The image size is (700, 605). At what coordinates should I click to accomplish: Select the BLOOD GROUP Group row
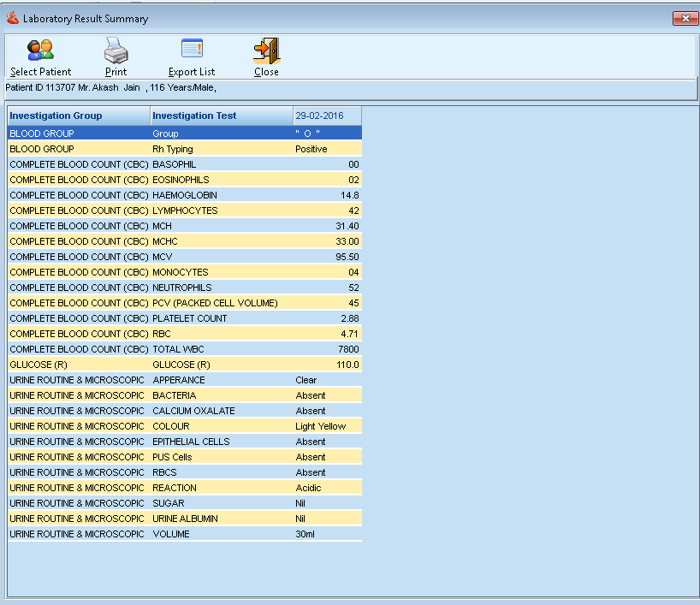pyautogui.click(x=185, y=133)
